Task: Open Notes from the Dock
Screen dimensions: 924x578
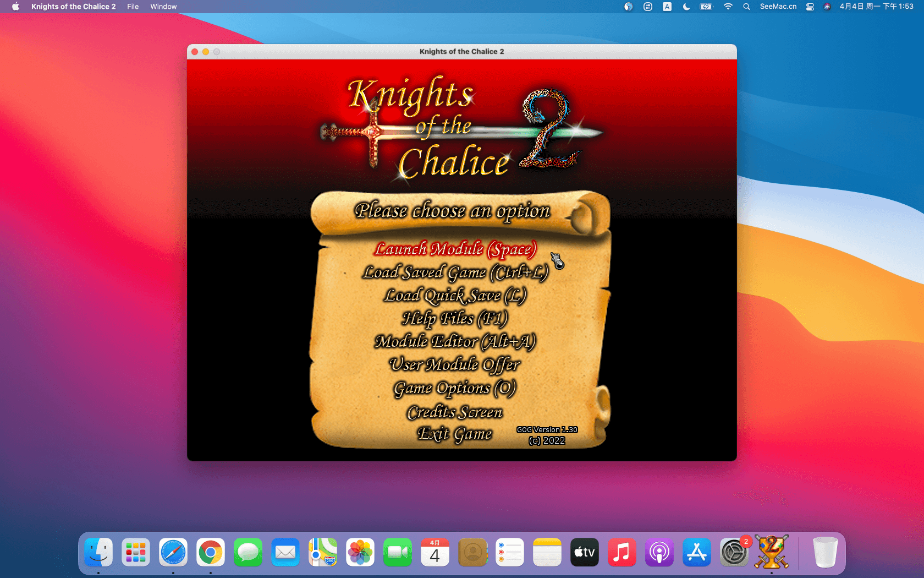Action: [x=547, y=552]
